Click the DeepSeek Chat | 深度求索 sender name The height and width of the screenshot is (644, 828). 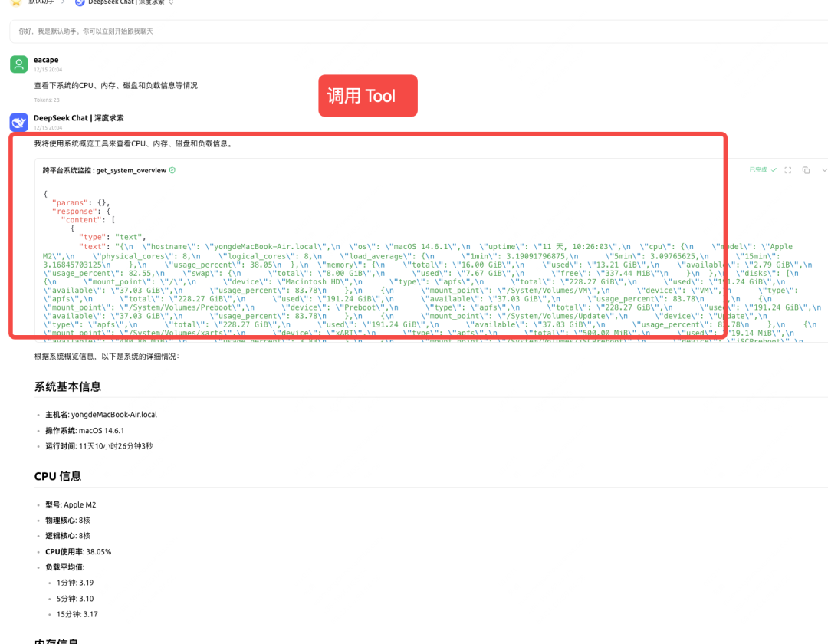click(79, 118)
